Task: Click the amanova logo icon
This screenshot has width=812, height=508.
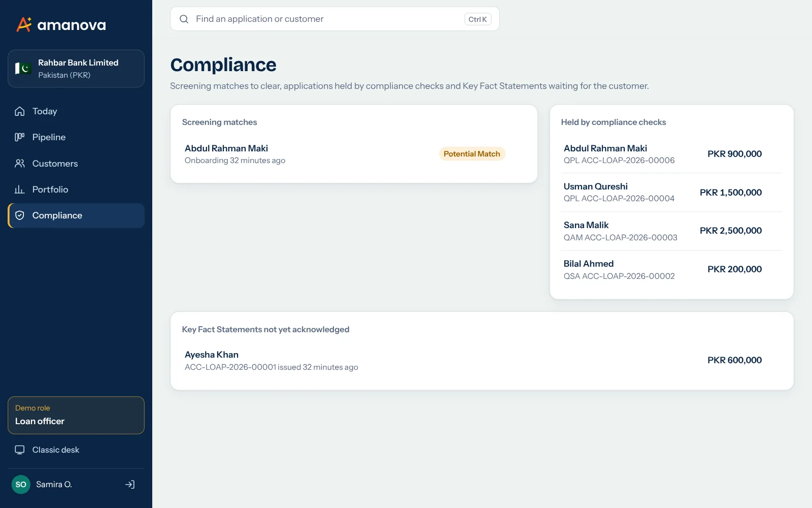Action: pos(24,24)
